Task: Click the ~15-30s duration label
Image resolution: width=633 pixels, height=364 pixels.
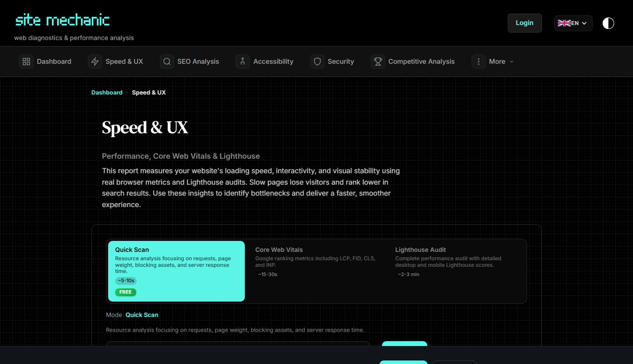Action: click(268, 274)
